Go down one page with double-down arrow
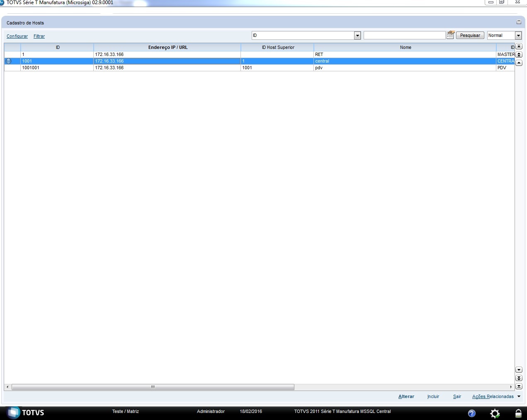527x420 pixels. (519, 378)
